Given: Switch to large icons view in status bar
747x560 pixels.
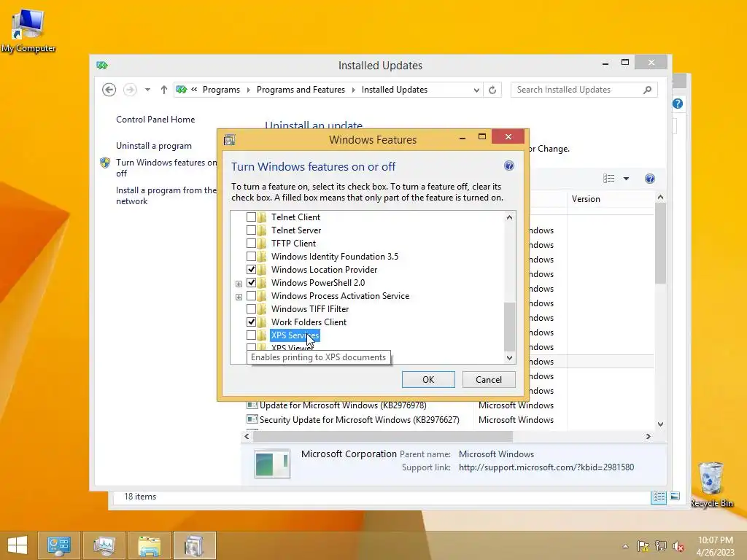Looking at the screenshot, I should click(x=675, y=497).
